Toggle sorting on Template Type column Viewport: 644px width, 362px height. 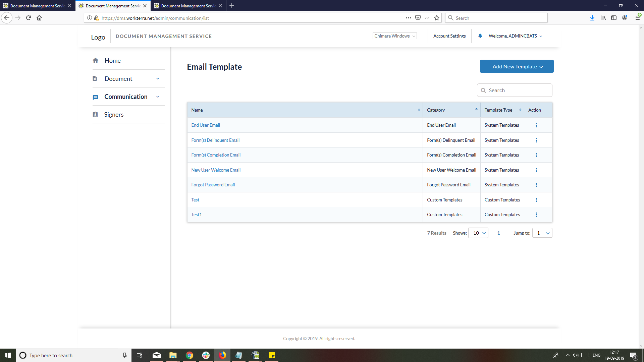click(520, 110)
